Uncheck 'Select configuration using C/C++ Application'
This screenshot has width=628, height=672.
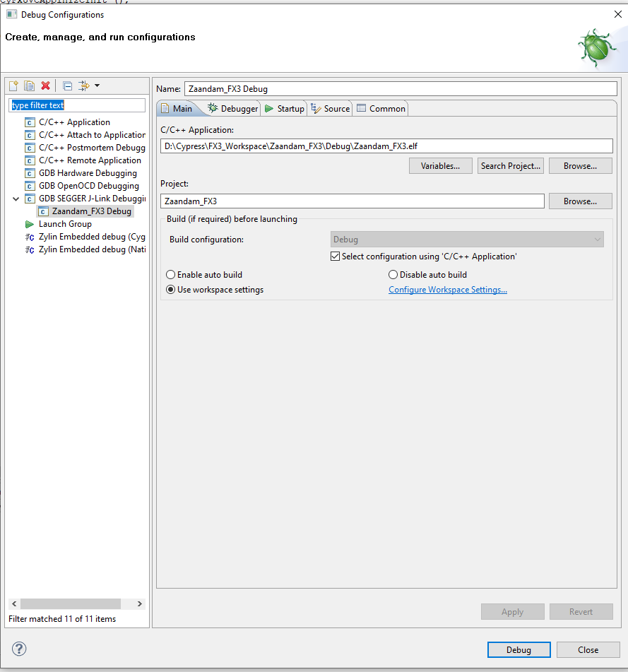click(335, 256)
